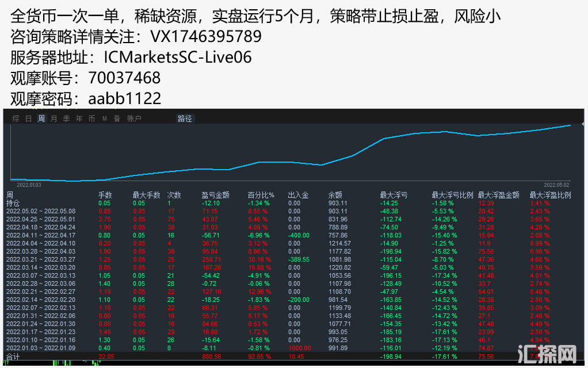Image resolution: width=588 pixels, height=368 pixels.
Task: Click the small arrow at chart's right edge
Action: [582, 125]
